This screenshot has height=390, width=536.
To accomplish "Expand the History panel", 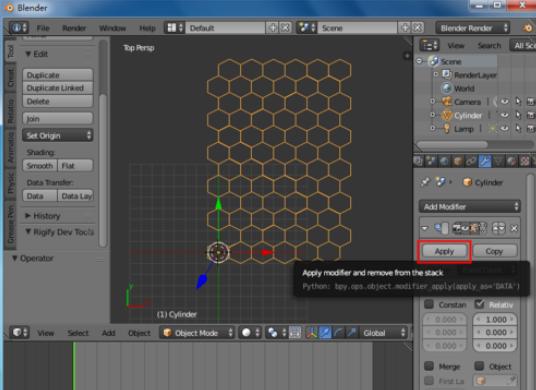I will pos(28,216).
